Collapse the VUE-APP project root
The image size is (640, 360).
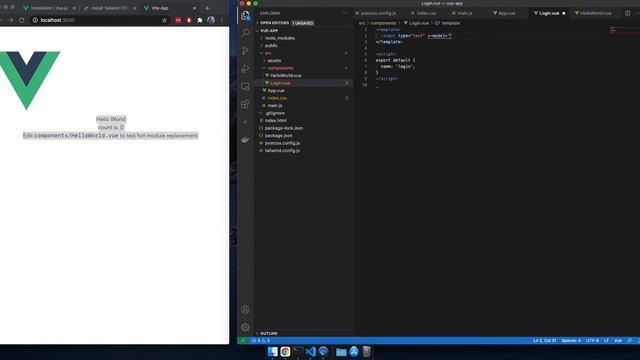point(269,31)
